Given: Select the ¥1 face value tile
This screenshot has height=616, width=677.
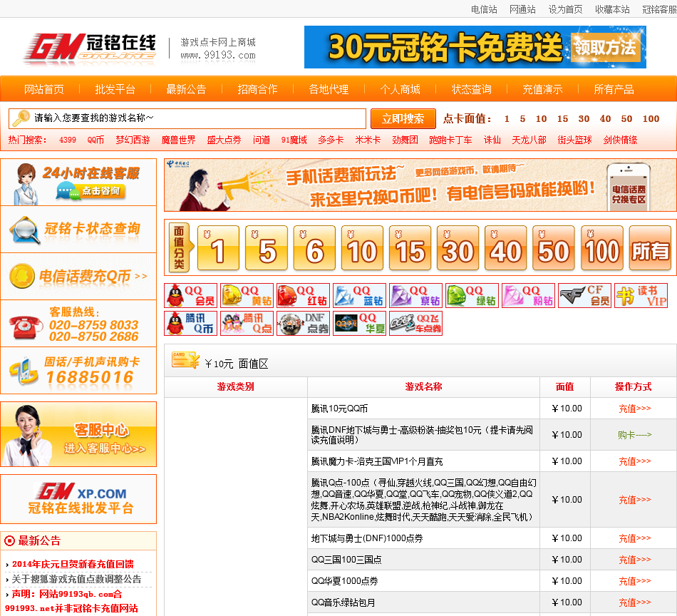Looking at the screenshot, I should point(218,248).
